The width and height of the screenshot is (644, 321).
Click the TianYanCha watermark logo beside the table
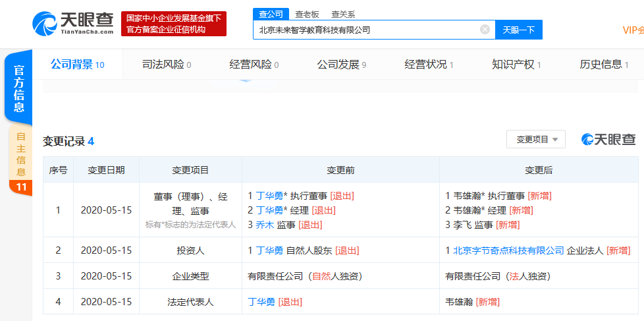tap(608, 140)
